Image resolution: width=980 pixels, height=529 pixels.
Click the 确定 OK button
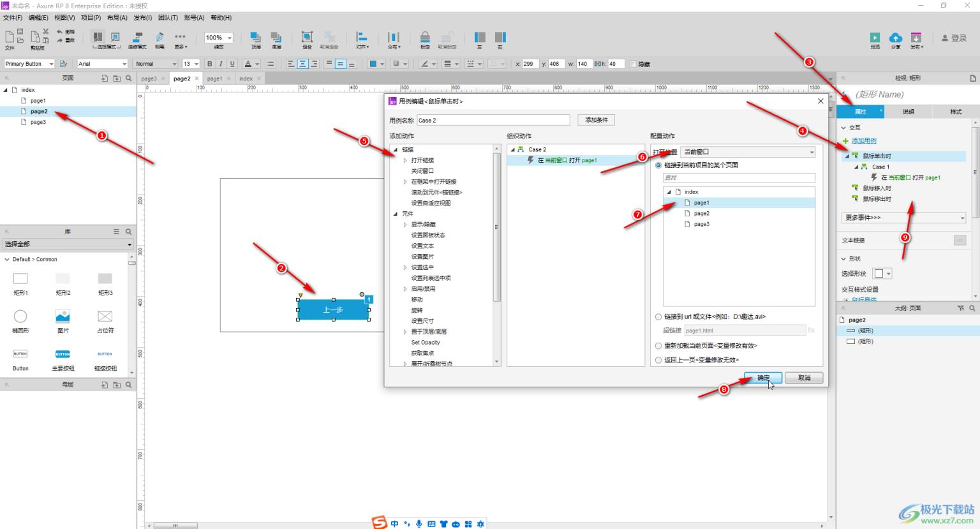point(763,378)
